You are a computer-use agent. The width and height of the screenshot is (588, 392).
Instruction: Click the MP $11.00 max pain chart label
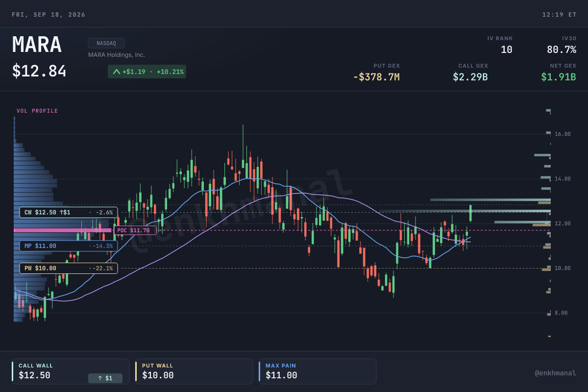point(69,246)
